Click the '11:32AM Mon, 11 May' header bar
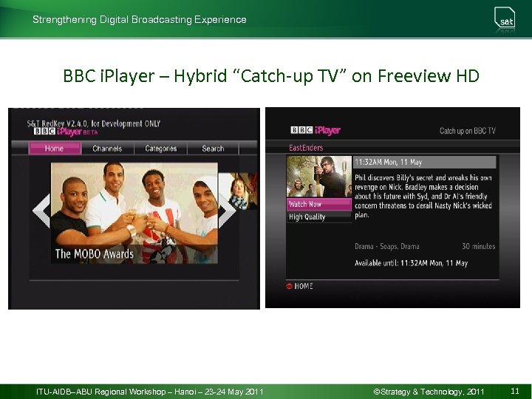532x399 pixels. pyautogui.click(x=424, y=162)
